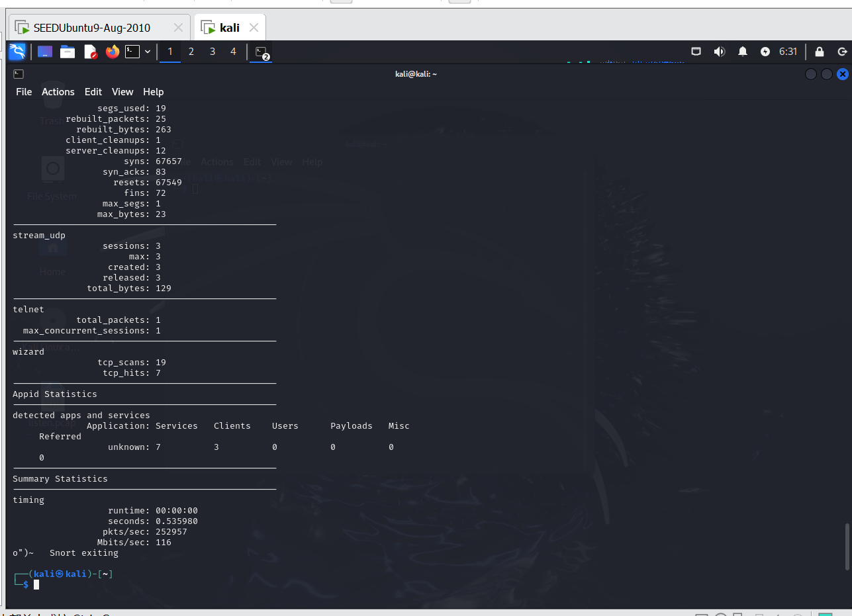Screen dimensions: 852x616
Task: Open the terminal Help menu
Action: 153,92
